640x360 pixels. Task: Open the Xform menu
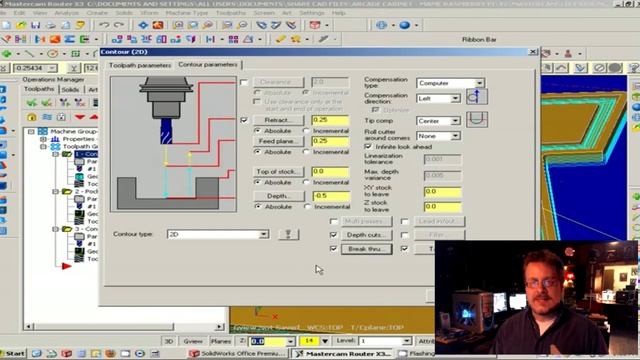(x=149, y=13)
